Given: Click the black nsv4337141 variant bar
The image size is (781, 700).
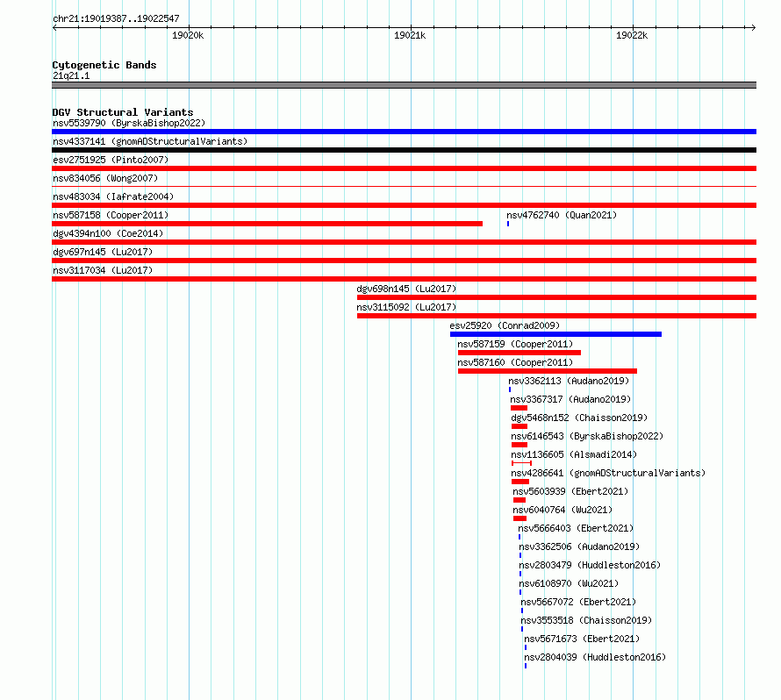Looking at the screenshot, I should coord(404,150).
